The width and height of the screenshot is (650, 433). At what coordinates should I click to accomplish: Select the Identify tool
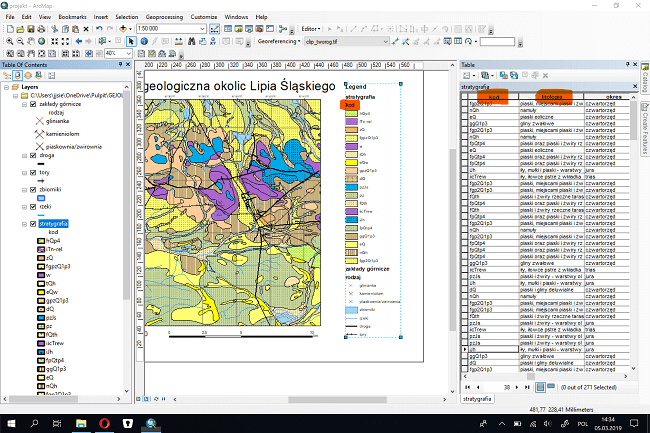click(144, 41)
